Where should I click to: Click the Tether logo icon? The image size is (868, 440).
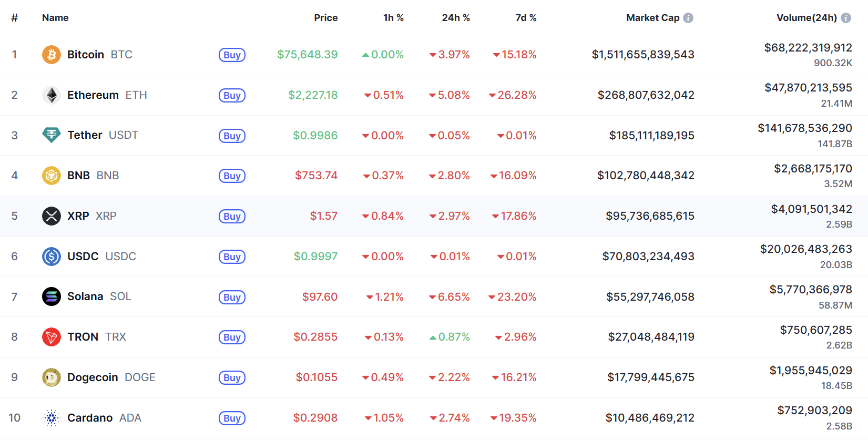52,135
